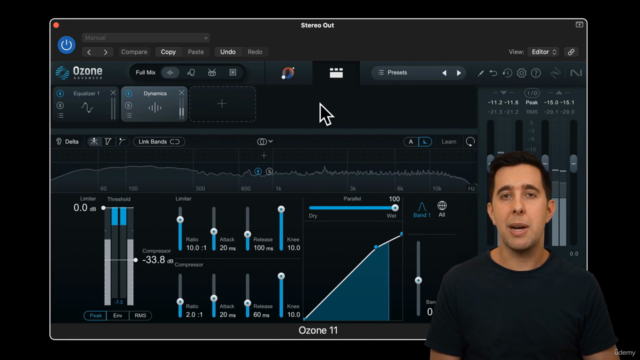Image resolution: width=640 pixels, height=360 pixels.
Task: Select the drums focus icon
Action: (212, 73)
